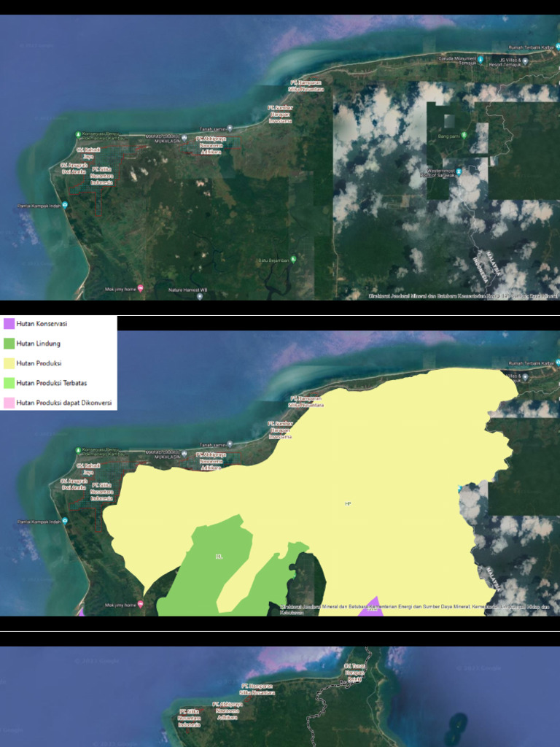Click the Nature Harvest WB map marker

tap(200, 296)
